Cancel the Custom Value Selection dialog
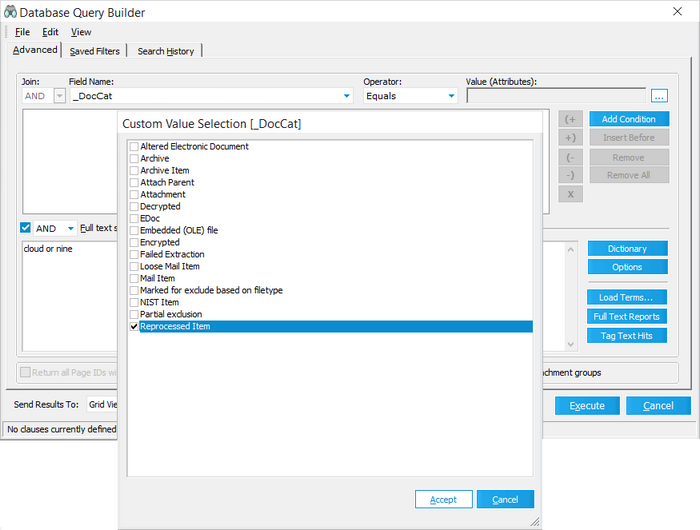 [505, 500]
